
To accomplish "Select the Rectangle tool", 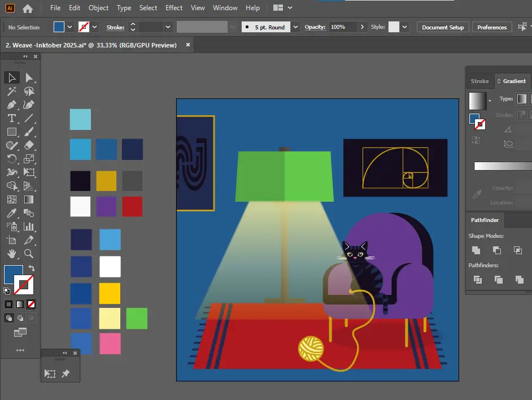I will coord(12,132).
